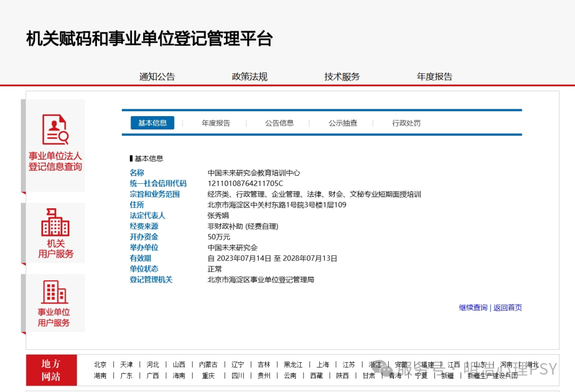The height and width of the screenshot is (392, 575).
Task: Click the 继续查询 link
Action: [473, 308]
